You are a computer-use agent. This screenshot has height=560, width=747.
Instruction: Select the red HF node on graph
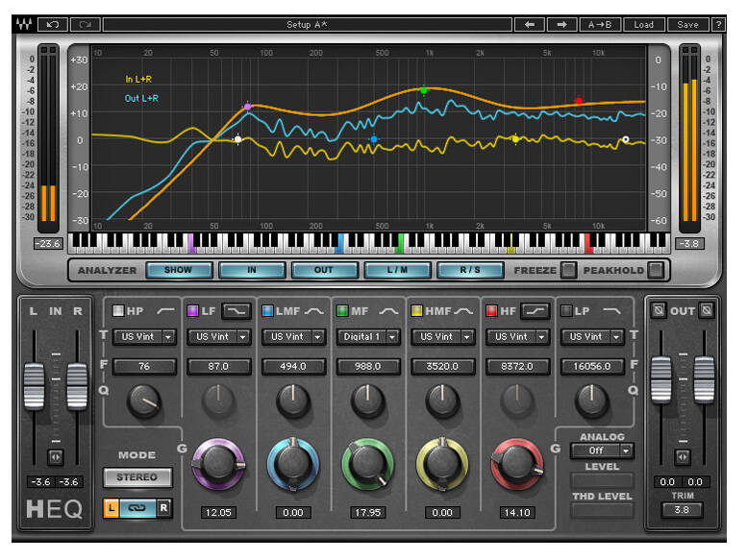point(579,101)
